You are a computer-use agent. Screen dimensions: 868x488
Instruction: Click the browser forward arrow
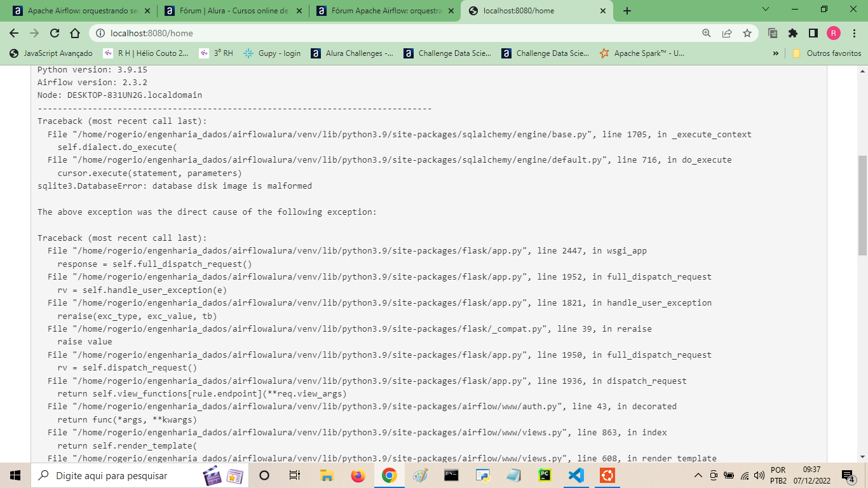(x=34, y=33)
